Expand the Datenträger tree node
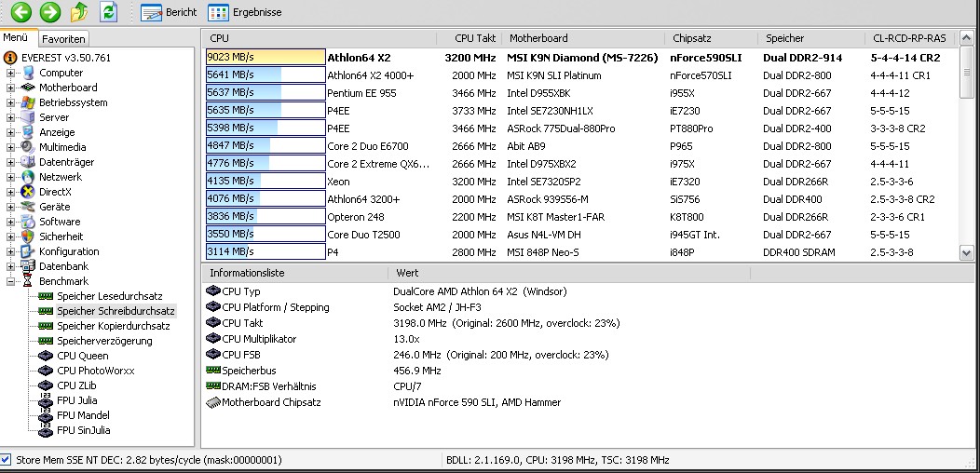The image size is (980, 473). 10,162
